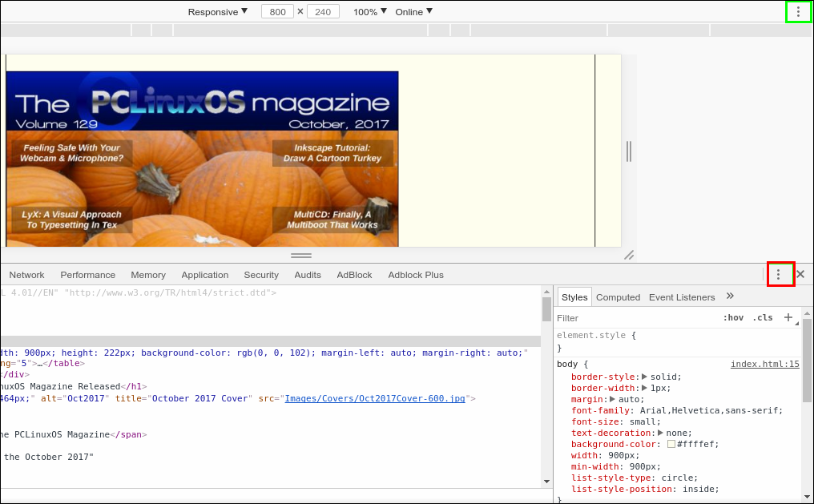Switch to the Application tab

tap(204, 275)
